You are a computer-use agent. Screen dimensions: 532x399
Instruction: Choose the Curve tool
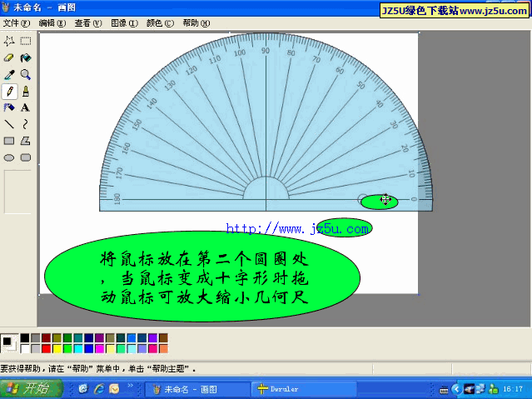click(26, 124)
